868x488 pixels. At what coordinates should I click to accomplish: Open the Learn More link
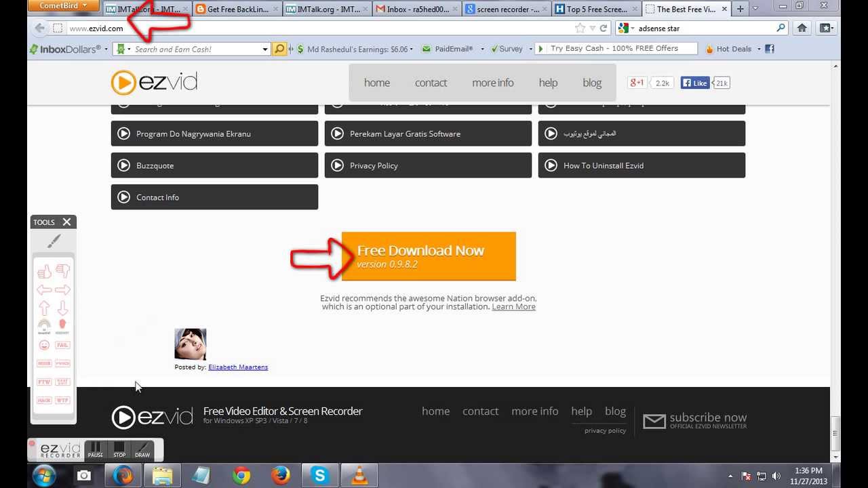click(x=513, y=307)
